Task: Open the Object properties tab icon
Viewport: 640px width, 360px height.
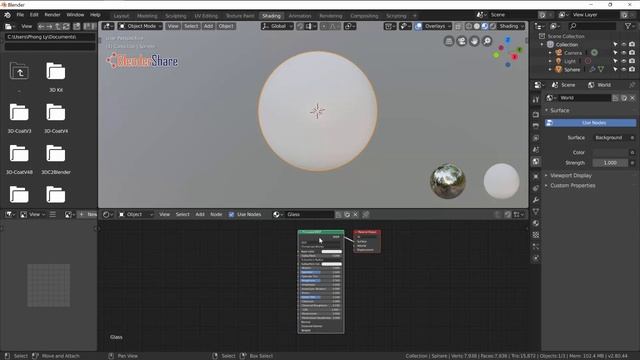Action: (536, 176)
